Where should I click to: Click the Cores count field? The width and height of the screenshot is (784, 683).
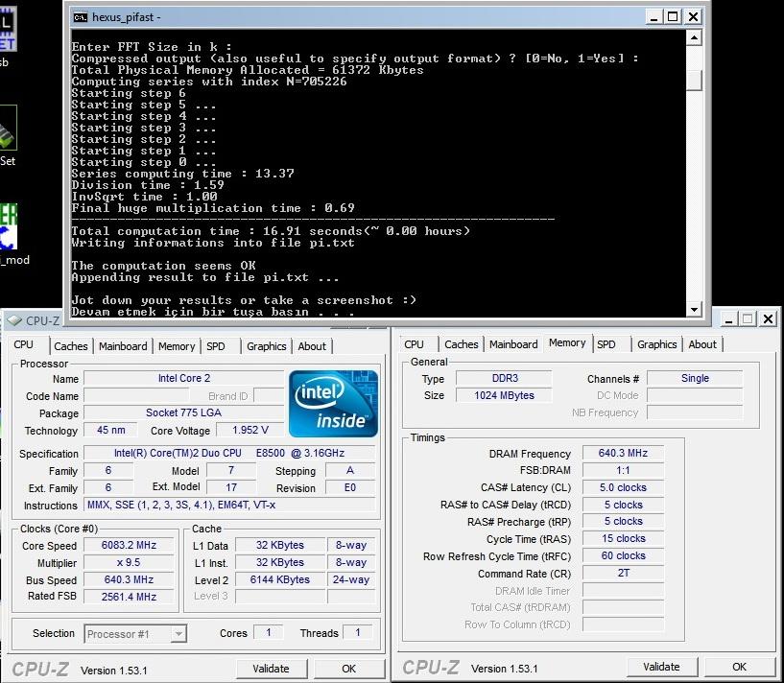coord(269,632)
